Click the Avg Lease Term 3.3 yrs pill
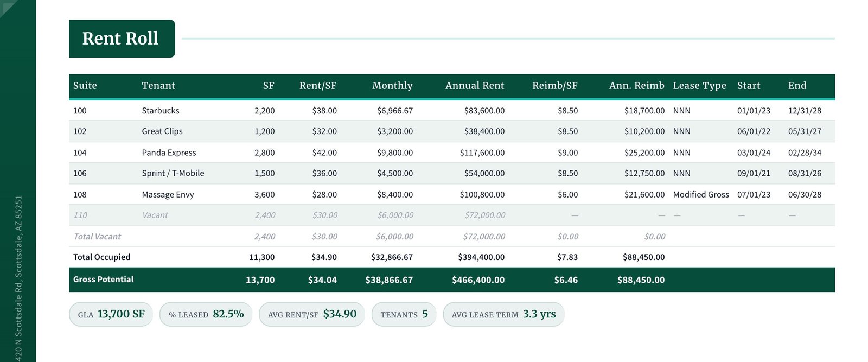The width and height of the screenshot is (868, 362). pos(504,314)
